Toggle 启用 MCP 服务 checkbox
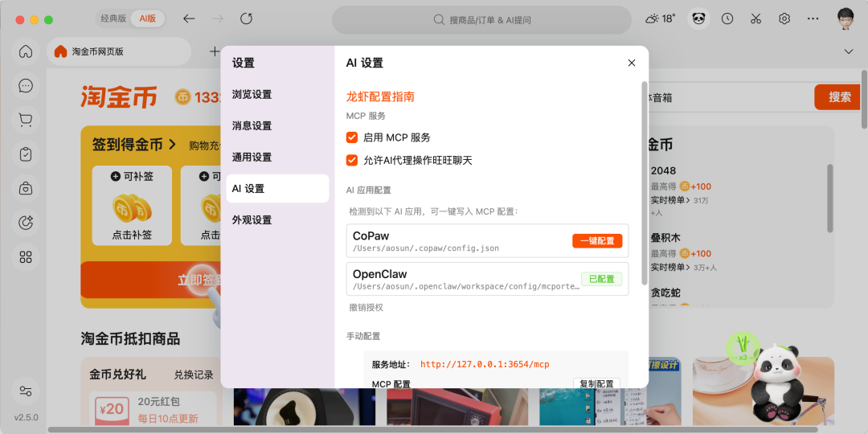 352,138
